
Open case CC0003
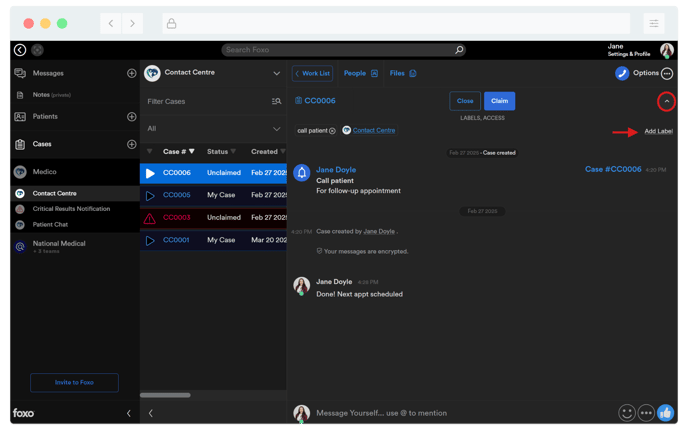click(x=177, y=217)
